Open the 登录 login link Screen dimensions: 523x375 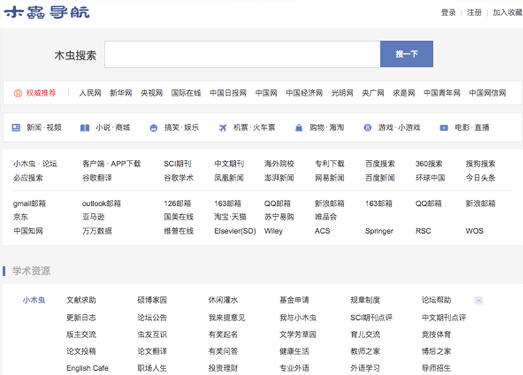click(448, 13)
